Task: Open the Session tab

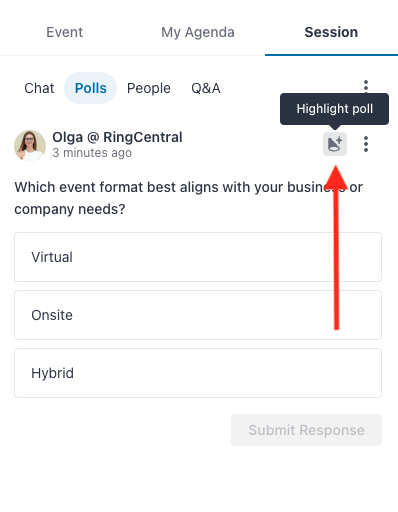Action: point(331,32)
